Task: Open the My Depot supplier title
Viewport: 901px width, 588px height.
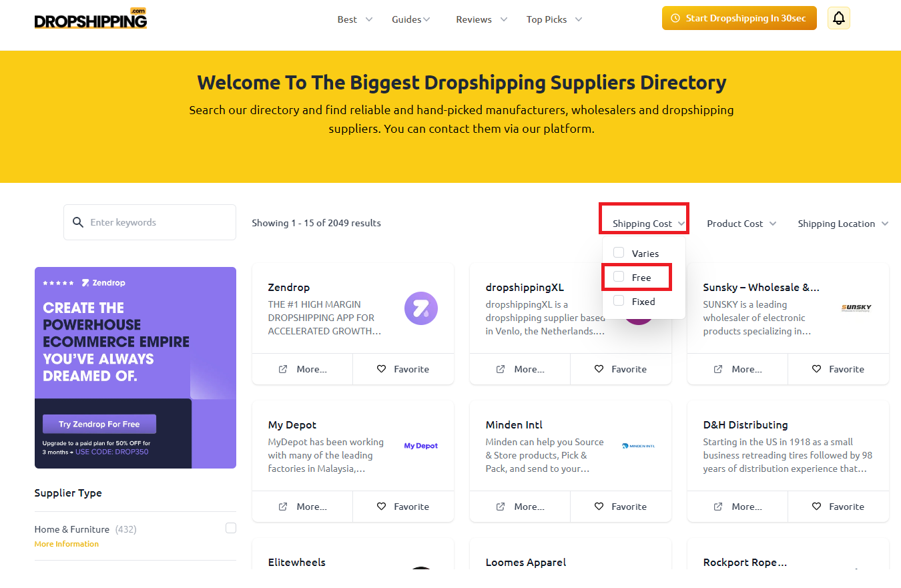Action: pos(292,424)
